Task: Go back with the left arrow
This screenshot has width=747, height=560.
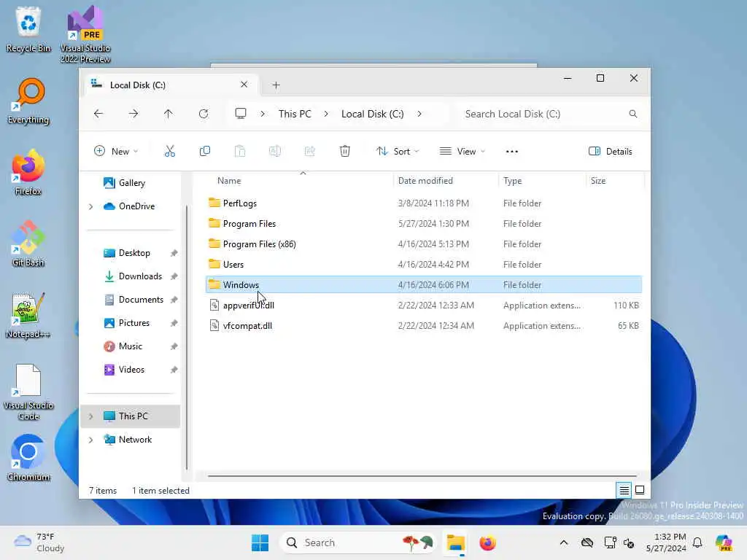Action: (98, 114)
